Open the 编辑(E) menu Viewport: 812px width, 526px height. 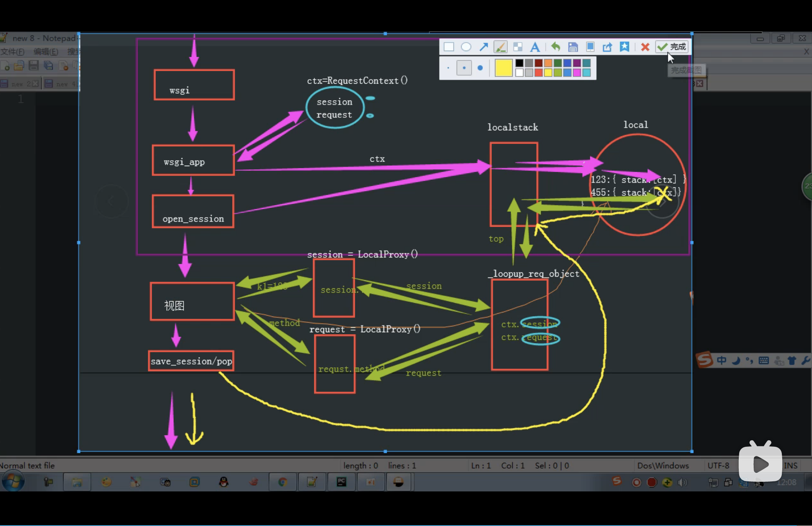click(46, 51)
